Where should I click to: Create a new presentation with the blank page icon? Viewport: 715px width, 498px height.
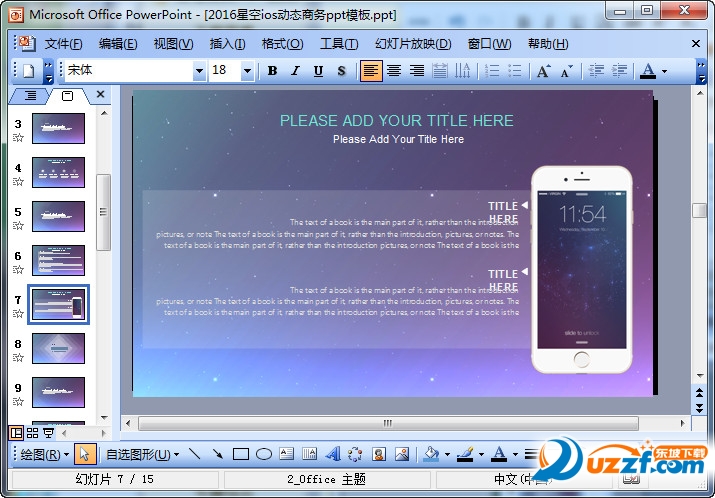tap(29, 71)
